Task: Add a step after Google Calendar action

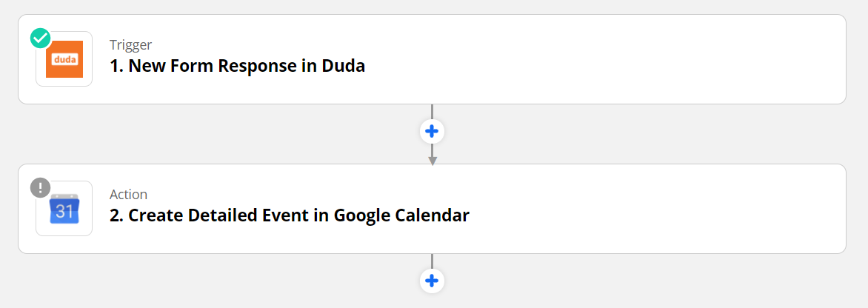Action: [432, 281]
